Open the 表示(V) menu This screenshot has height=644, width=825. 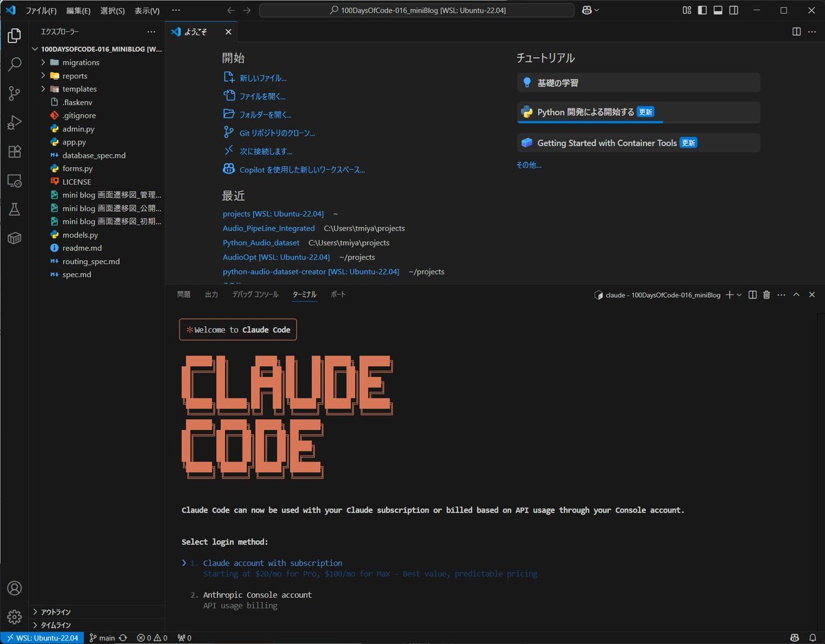pyautogui.click(x=147, y=10)
